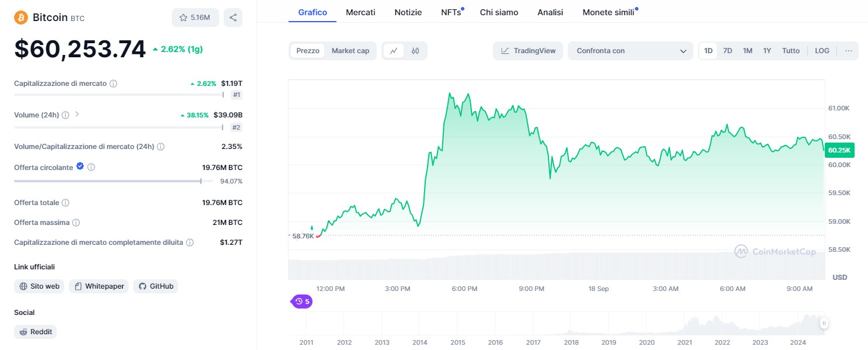Image resolution: width=868 pixels, height=350 pixels.
Task: Open the Confronta con dropdown
Action: click(630, 51)
